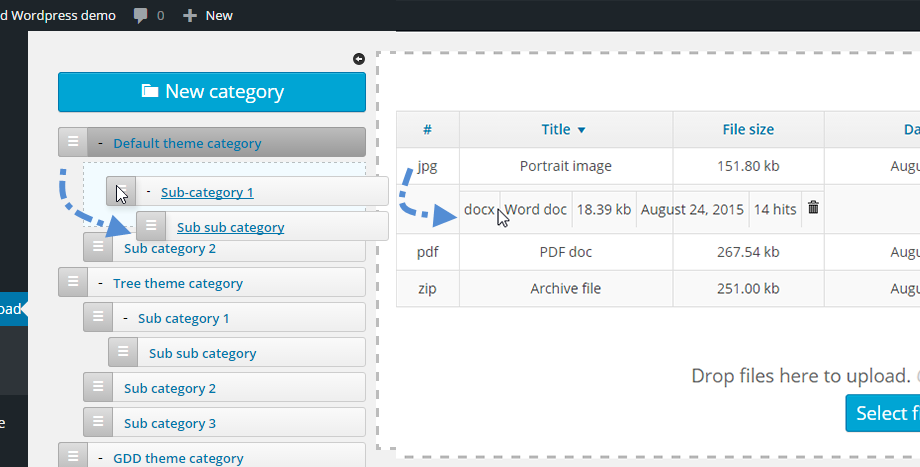Screen dimensions: 920x467
Task: Click the File size column header
Action: point(747,129)
